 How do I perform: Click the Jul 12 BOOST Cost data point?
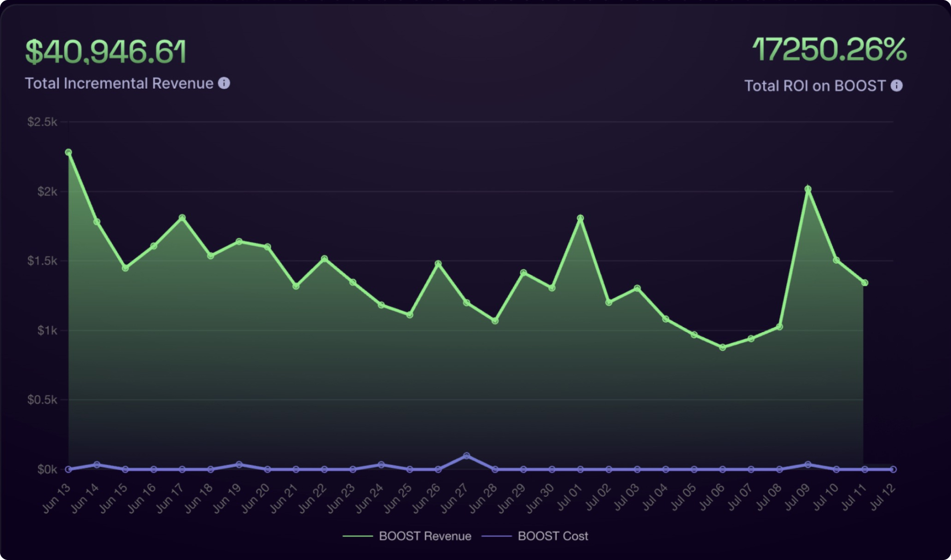coord(893,469)
